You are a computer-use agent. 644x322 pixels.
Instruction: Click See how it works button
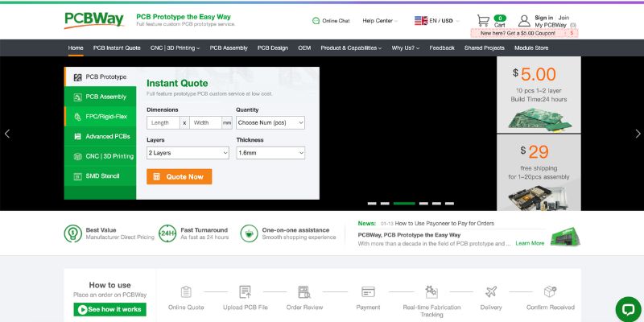[x=109, y=309]
